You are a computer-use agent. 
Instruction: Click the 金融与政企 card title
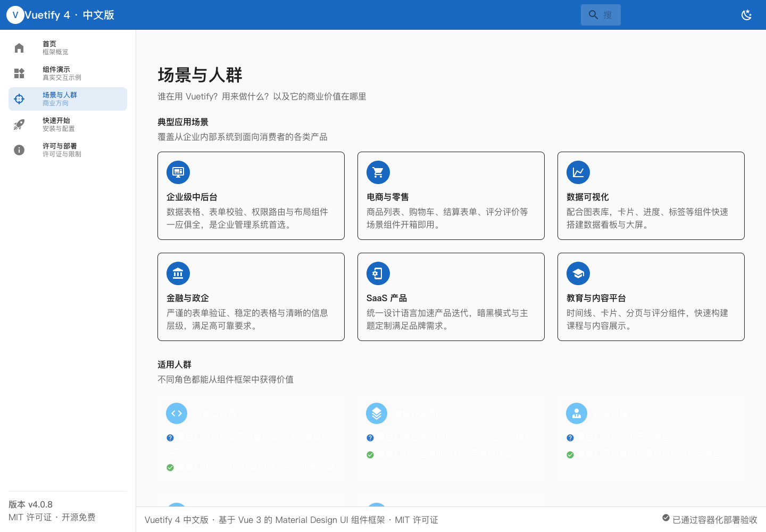[x=188, y=298]
